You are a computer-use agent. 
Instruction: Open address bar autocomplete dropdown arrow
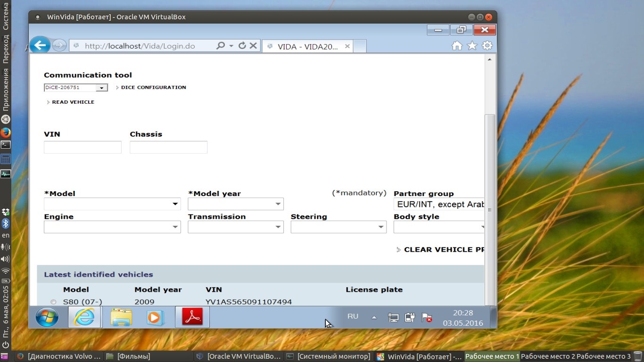tap(231, 46)
